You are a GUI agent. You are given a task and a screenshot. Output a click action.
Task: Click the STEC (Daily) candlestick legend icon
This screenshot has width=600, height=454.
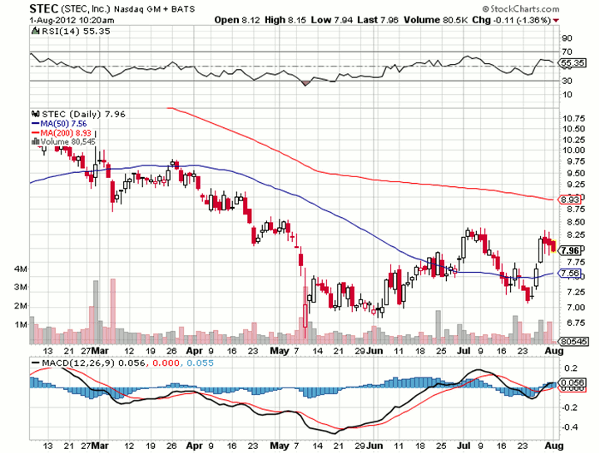click(36, 114)
